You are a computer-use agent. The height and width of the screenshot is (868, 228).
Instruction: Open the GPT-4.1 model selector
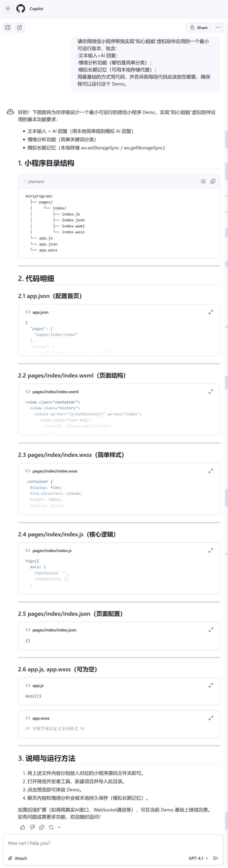(198, 858)
